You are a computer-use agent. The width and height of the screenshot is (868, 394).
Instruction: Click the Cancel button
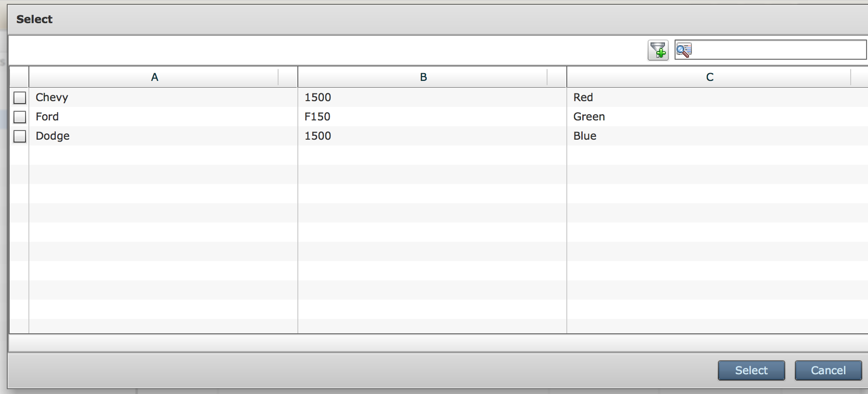(828, 370)
